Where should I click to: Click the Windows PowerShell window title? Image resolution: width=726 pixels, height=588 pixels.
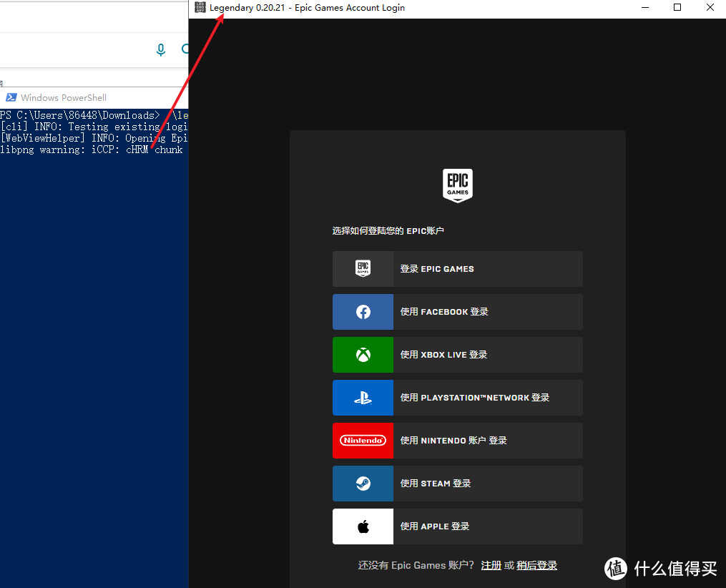tap(64, 98)
